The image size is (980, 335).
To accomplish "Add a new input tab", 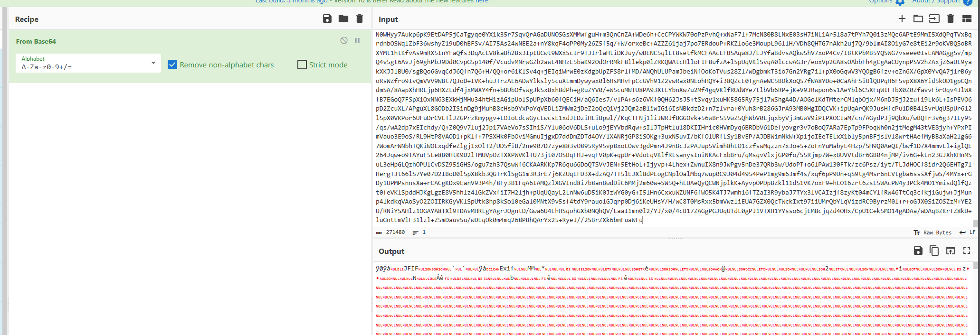I will coord(902,19).
